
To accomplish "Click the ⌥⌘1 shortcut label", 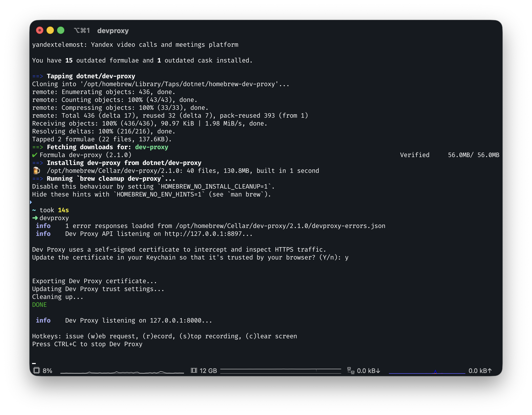I will point(82,30).
